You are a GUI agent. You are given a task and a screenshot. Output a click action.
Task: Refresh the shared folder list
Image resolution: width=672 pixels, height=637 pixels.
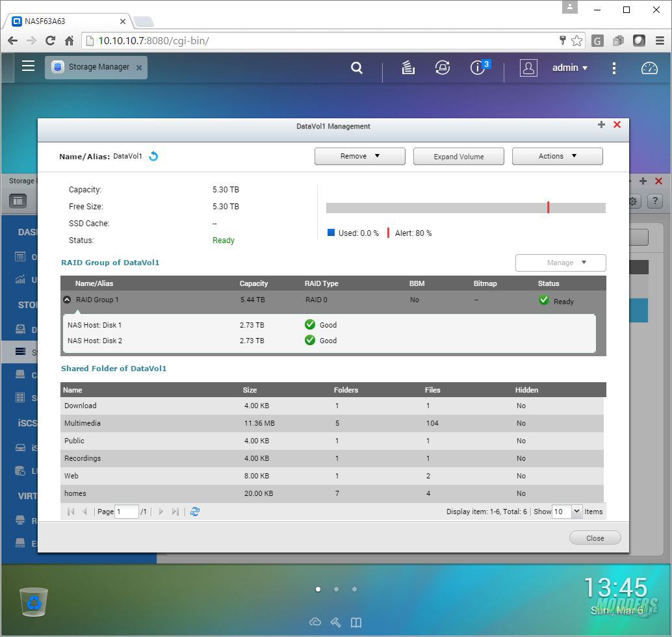click(195, 512)
